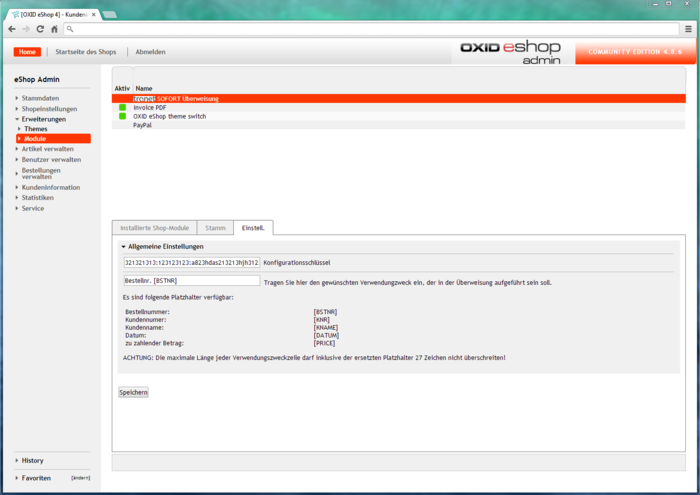Viewport: 700px width, 495px height.
Task: Click the Name column header
Action: [144, 88]
